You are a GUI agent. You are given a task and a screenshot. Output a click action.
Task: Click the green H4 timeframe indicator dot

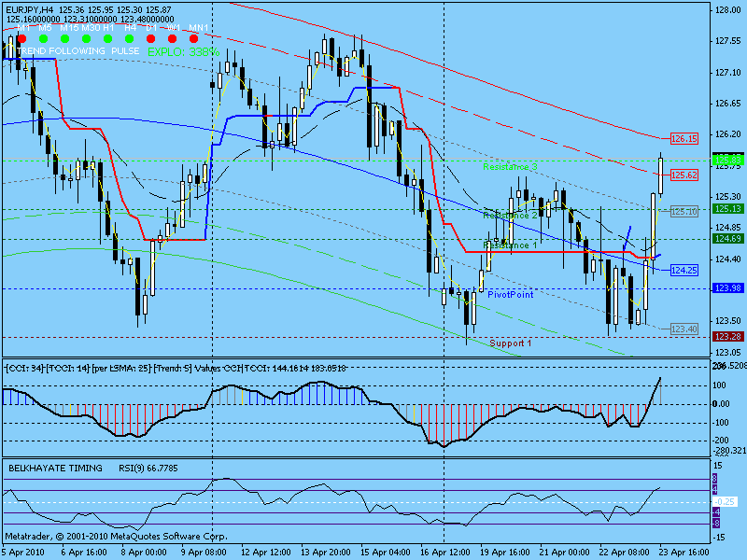click(130, 39)
